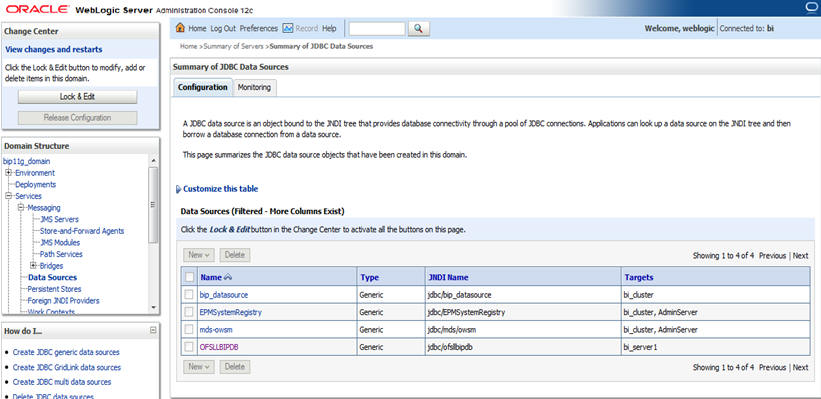Select JMS Modules tree item

(60, 242)
